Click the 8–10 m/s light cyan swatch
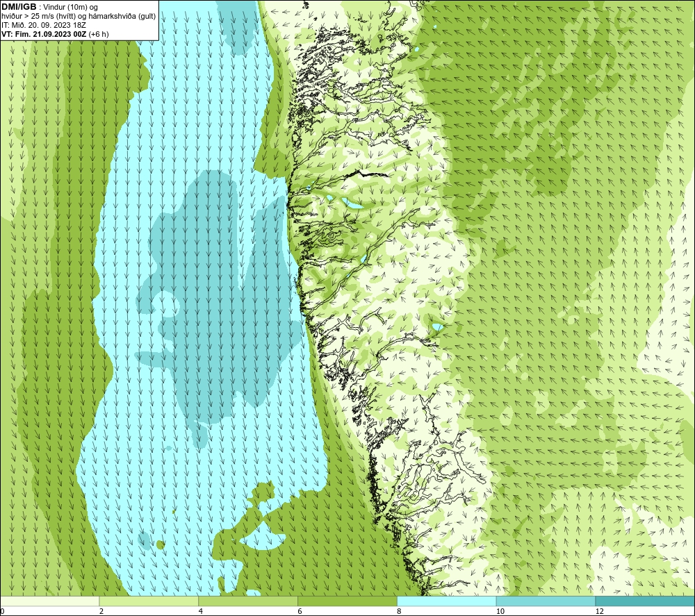 tap(447, 601)
